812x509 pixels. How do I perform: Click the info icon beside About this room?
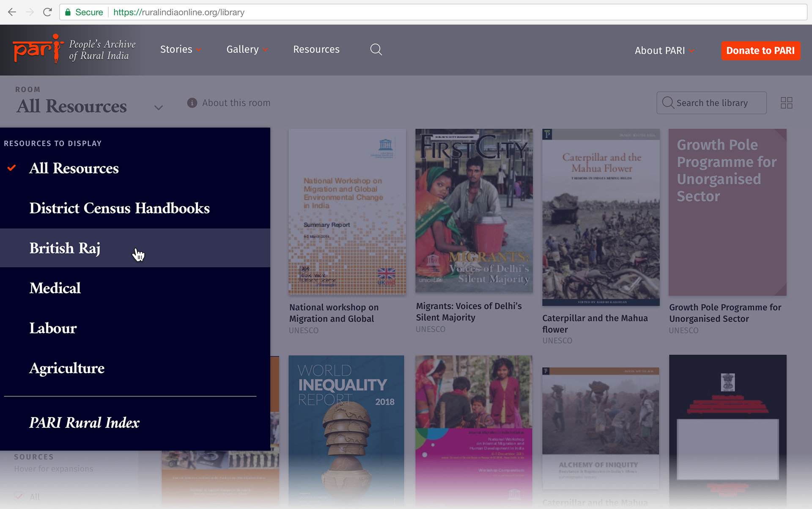click(192, 103)
